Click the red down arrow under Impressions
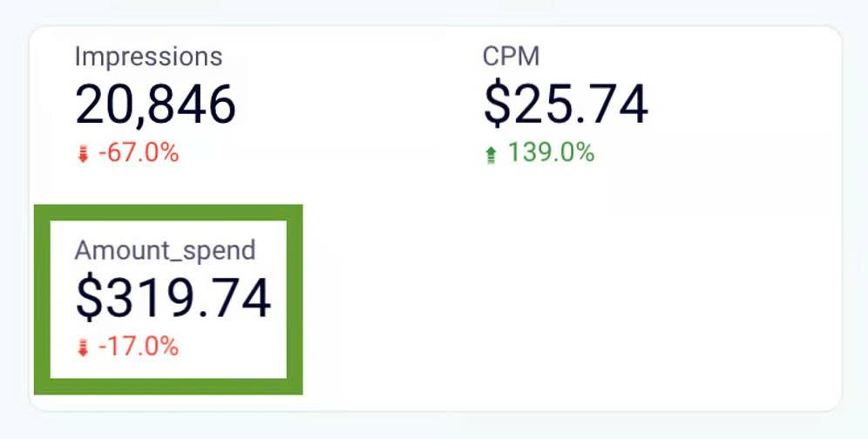The height and width of the screenshot is (439, 868). (83, 154)
